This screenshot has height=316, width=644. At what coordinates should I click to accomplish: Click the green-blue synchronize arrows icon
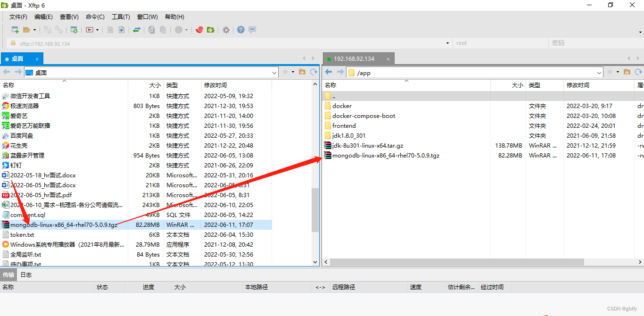point(137,30)
